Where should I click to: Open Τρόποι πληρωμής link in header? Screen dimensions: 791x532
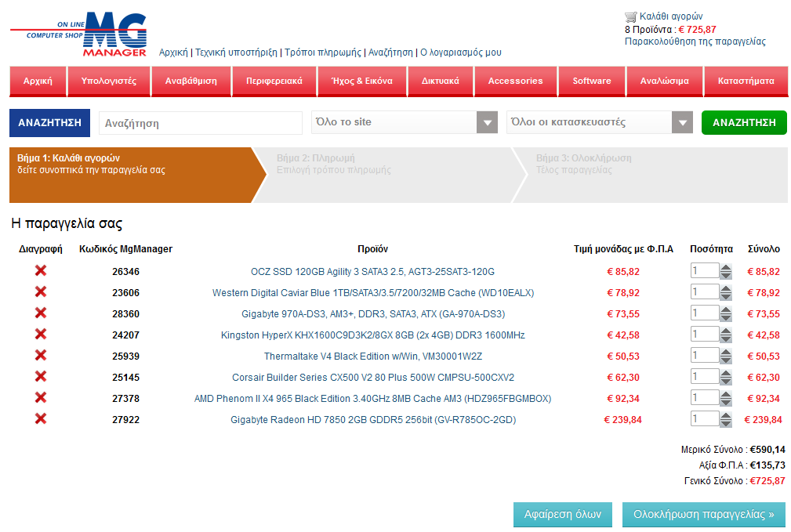(323, 52)
